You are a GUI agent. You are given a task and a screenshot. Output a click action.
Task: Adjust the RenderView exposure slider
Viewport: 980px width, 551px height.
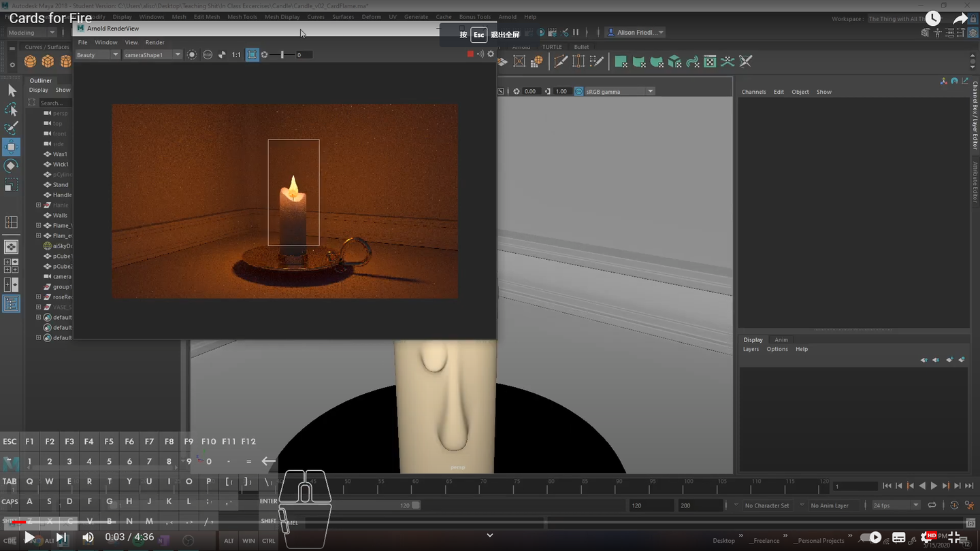[282, 55]
